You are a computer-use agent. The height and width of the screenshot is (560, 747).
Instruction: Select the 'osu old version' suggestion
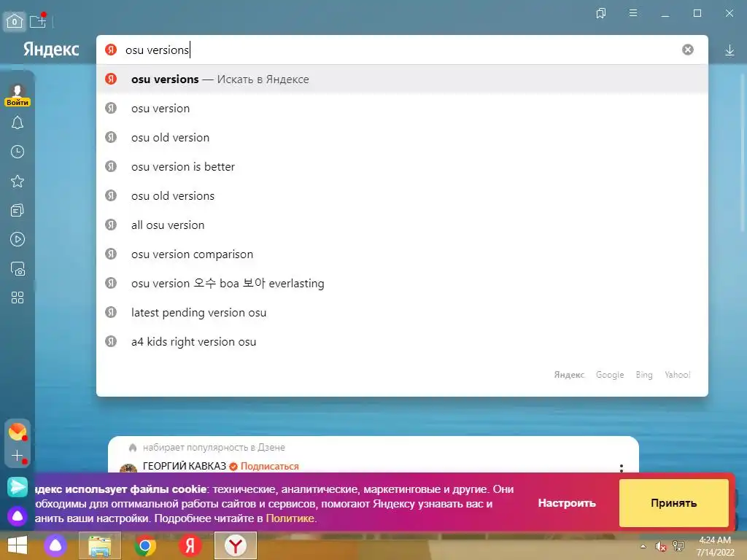402,137
